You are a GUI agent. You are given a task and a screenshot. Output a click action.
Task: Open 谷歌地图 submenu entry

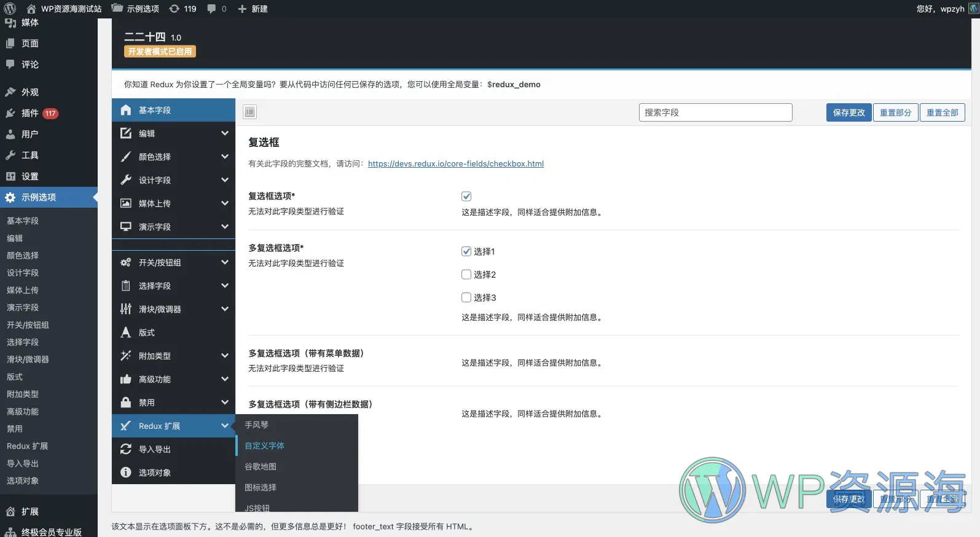click(x=297, y=466)
